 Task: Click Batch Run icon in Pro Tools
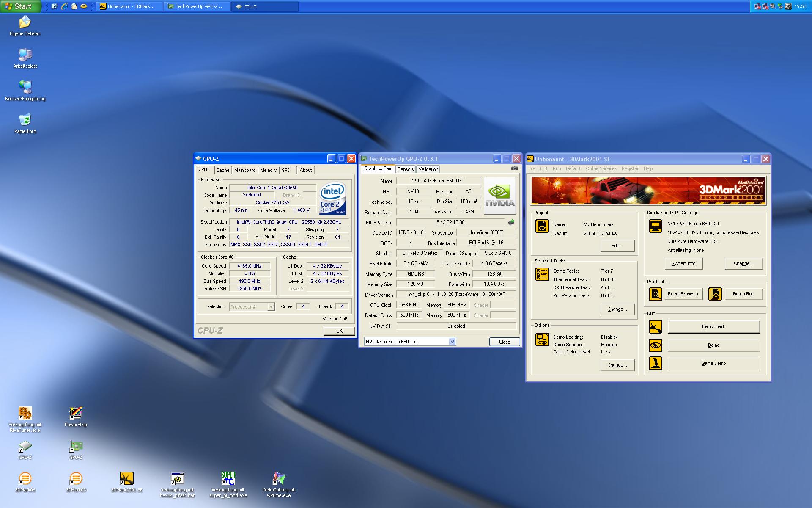(715, 294)
